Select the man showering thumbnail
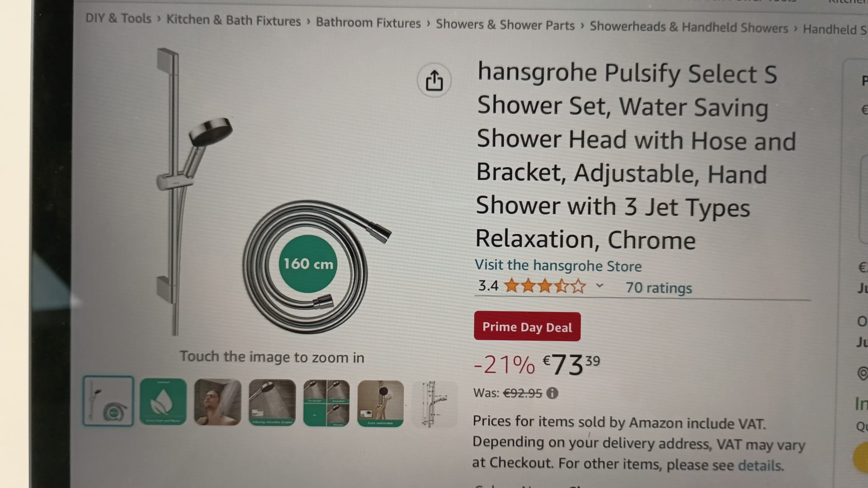The height and width of the screenshot is (488, 868). tap(217, 402)
